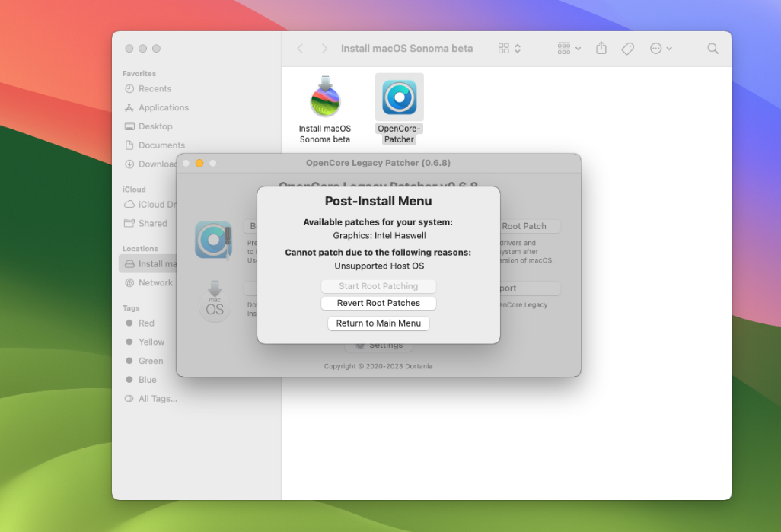Click the Post-Install Root Patch button behind dialog
Image resolution: width=781 pixels, height=532 pixels.
coord(530,226)
